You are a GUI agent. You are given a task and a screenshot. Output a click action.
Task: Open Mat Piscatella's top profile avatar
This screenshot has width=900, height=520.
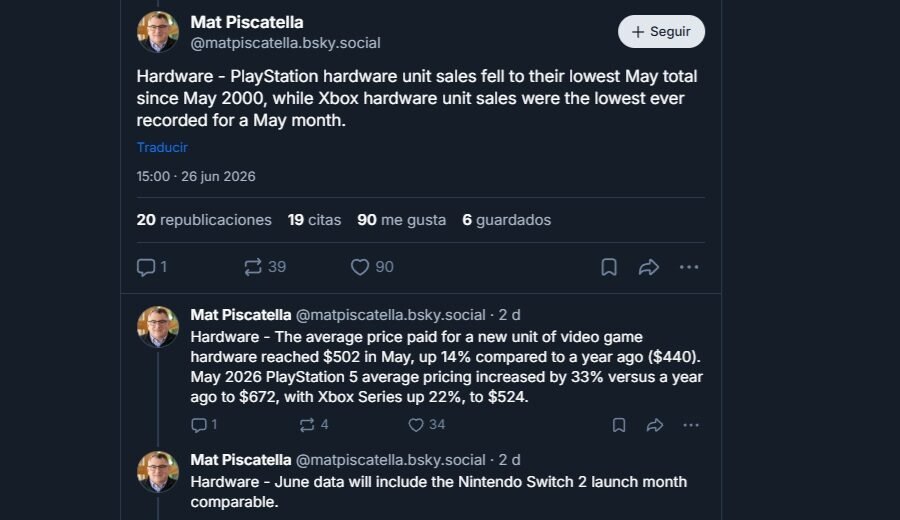[x=158, y=32]
